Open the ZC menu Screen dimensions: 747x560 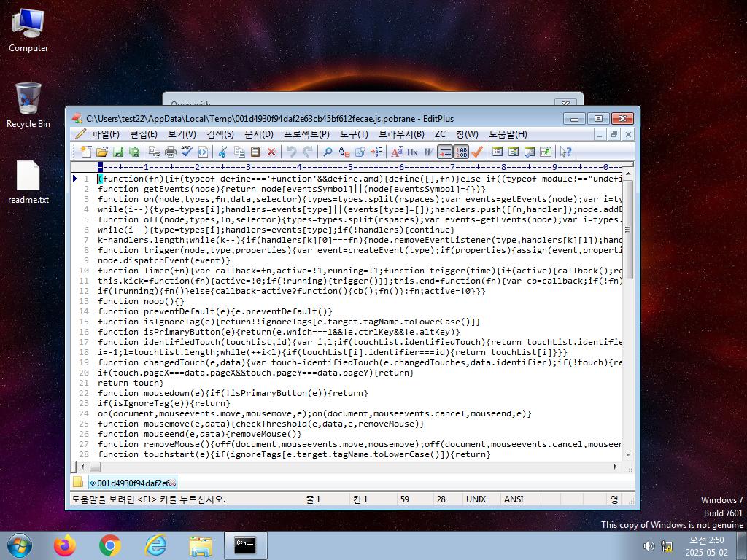[440, 134]
